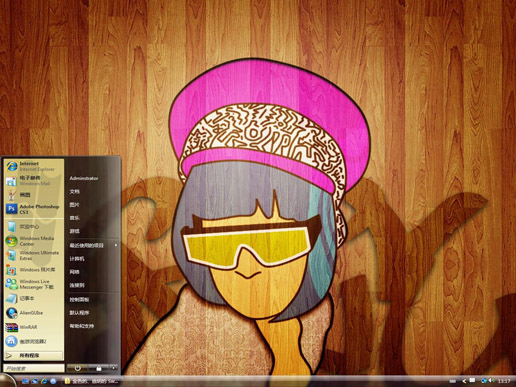Open Windows Mail email entry
The image size is (516, 387).
coord(33,180)
